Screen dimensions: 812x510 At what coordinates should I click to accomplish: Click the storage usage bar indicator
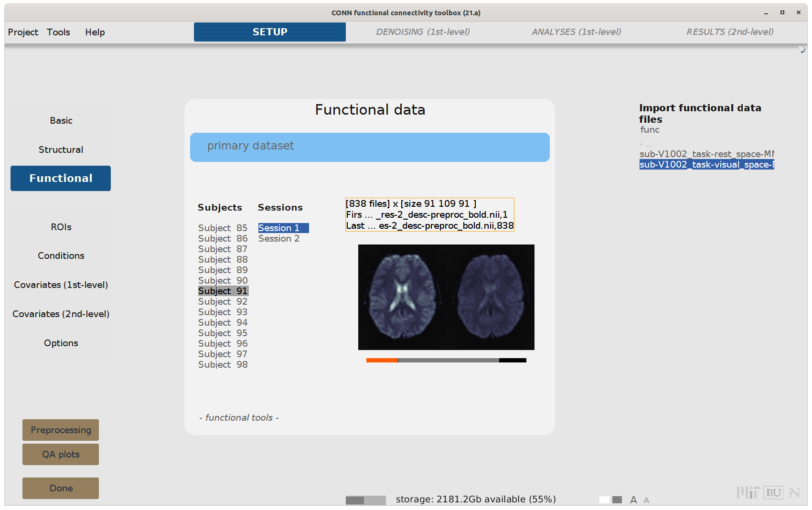click(365, 500)
